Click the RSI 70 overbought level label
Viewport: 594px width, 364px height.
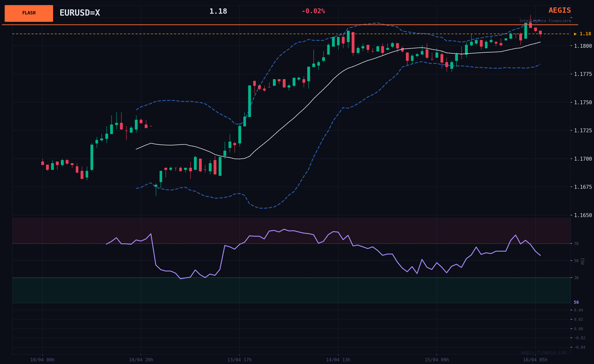pyautogui.click(x=576, y=244)
